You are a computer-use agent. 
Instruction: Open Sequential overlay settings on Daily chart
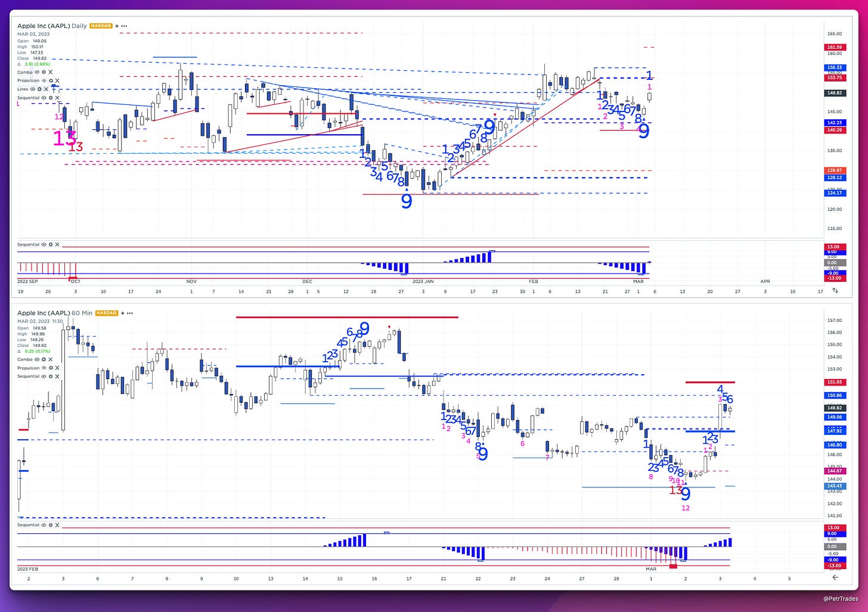(x=51, y=98)
